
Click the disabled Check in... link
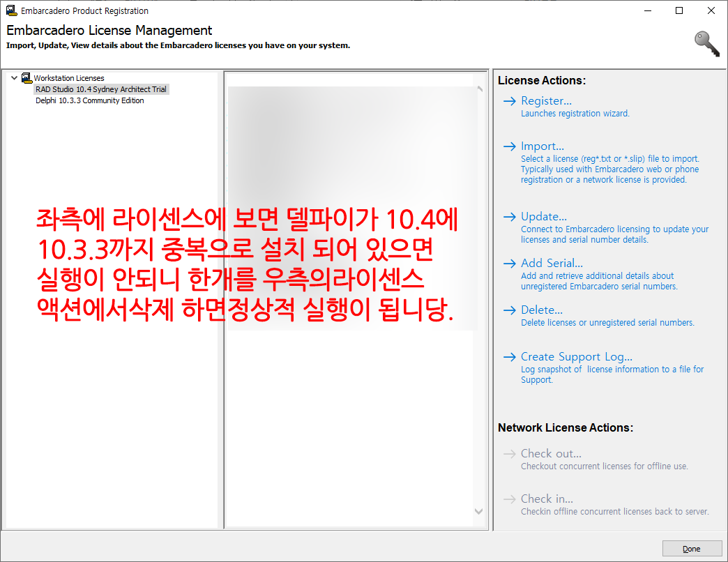pos(547,499)
